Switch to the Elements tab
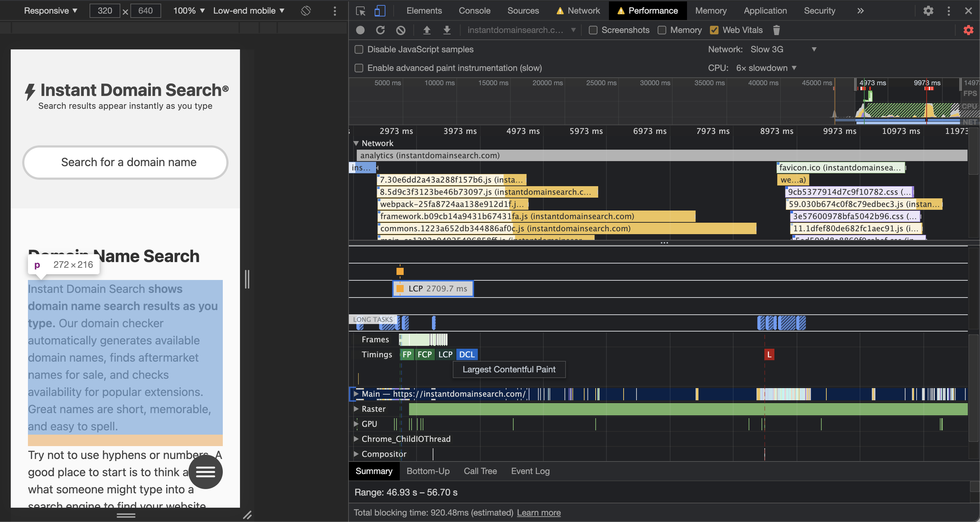This screenshot has height=522, width=980. pyautogui.click(x=424, y=11)
